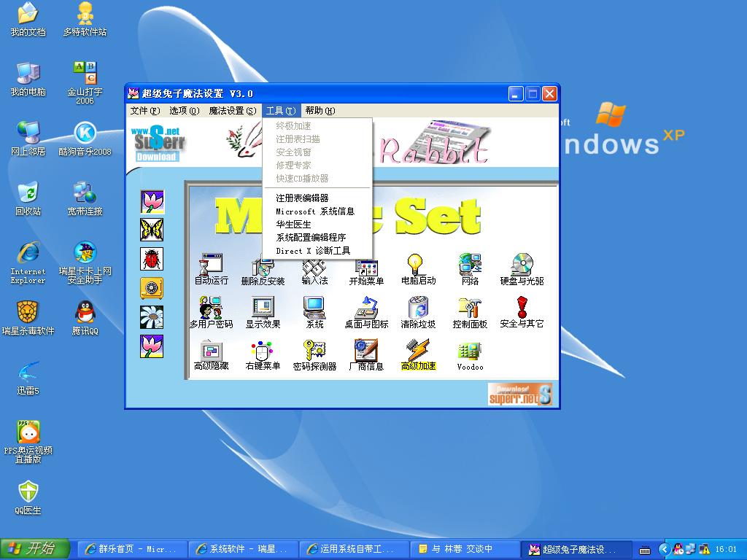Switch to 系统软件 - 瑞星 taskbar window
This screenshot has height=560, width=747.
243,549
